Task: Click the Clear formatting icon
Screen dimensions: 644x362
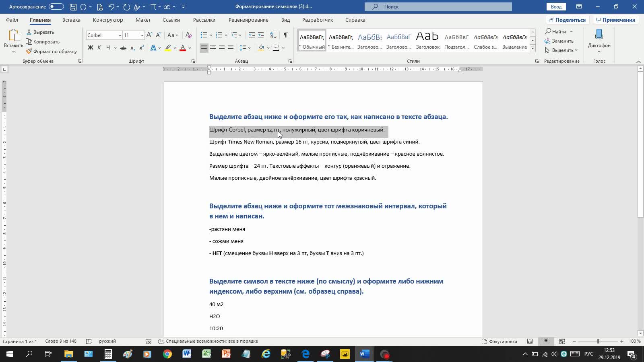Action: pos(188,35)
